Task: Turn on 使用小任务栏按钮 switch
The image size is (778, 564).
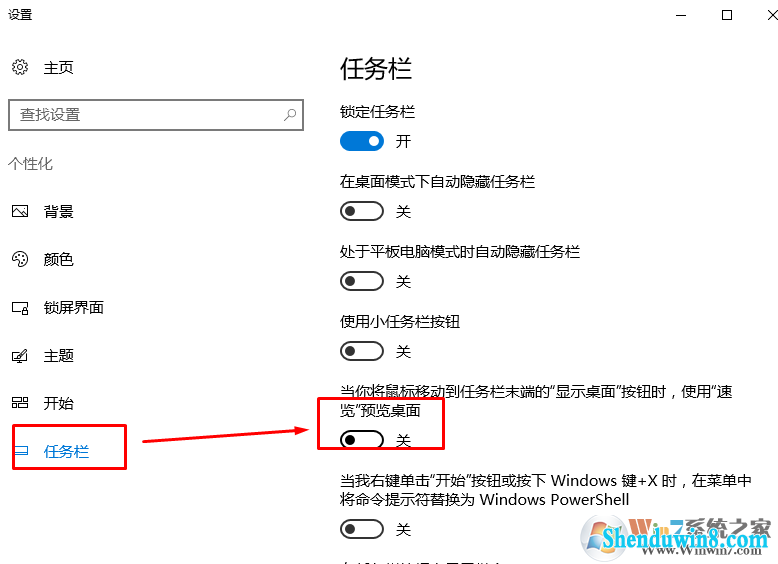Action: click(362, 351)
